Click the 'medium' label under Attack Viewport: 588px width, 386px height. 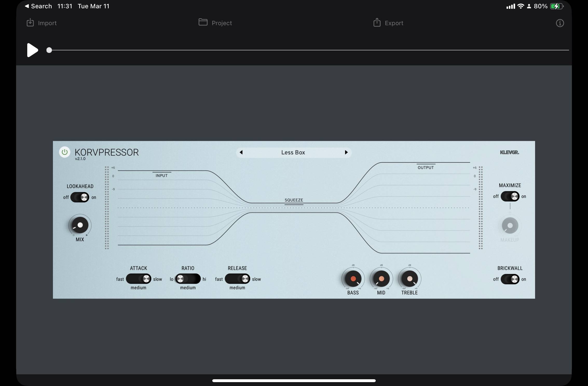pos(138,288)
